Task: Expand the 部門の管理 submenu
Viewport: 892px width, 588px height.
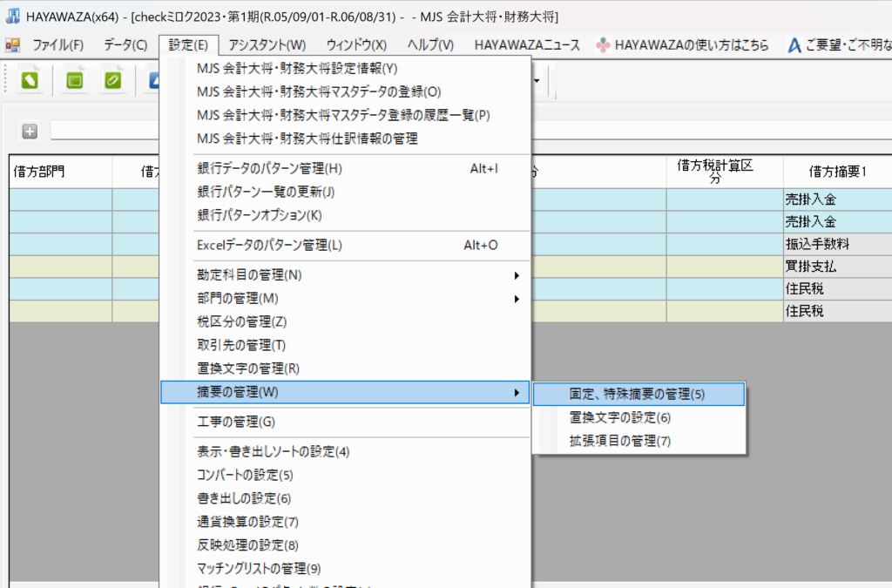Action: click(516, 299)
